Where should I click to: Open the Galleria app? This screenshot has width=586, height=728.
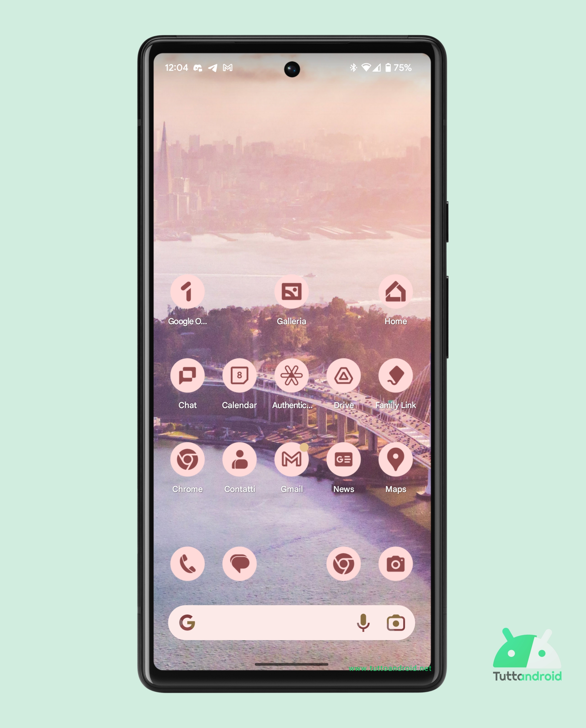(291, 295)
